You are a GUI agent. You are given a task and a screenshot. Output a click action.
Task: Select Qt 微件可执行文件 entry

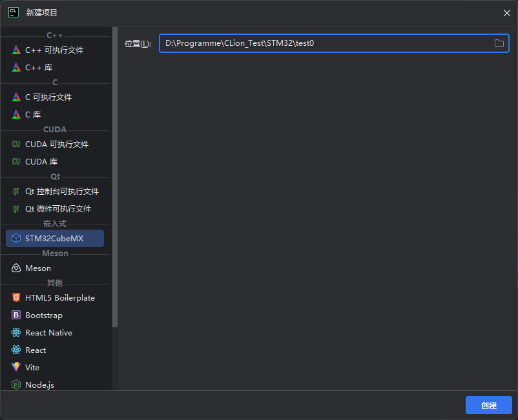(x=55, y=209)
